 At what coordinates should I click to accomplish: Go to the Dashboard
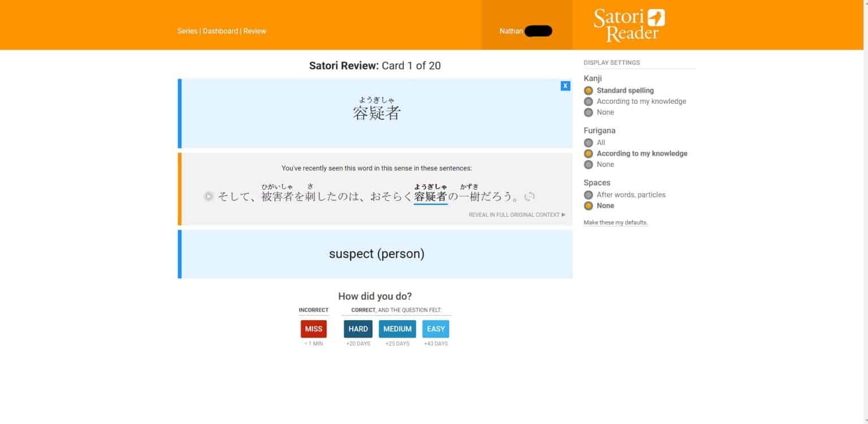pos(220,31)
